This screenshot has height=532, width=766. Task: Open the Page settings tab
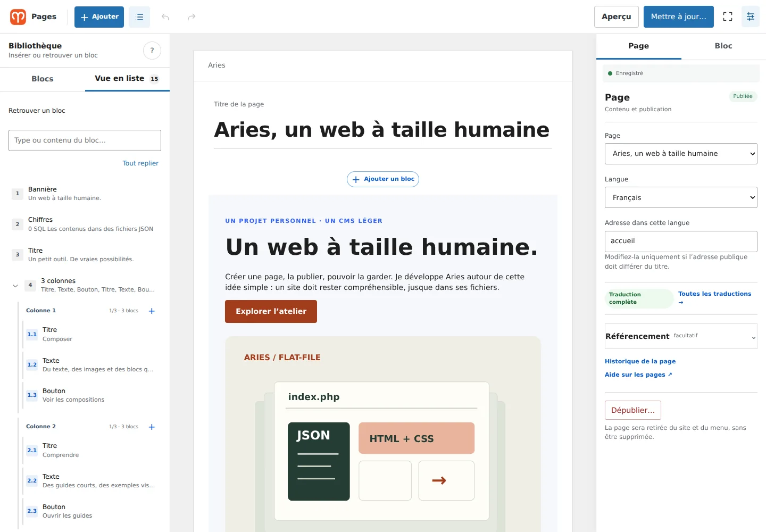pos(638,46)
